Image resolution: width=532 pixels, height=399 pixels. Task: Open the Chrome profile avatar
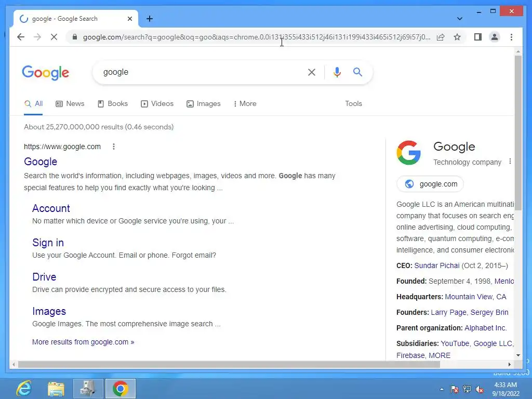(x=495, y=37)
